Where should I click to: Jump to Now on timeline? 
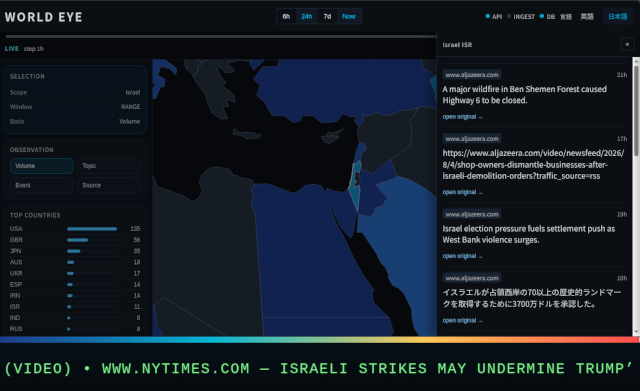tap(349, 16)
